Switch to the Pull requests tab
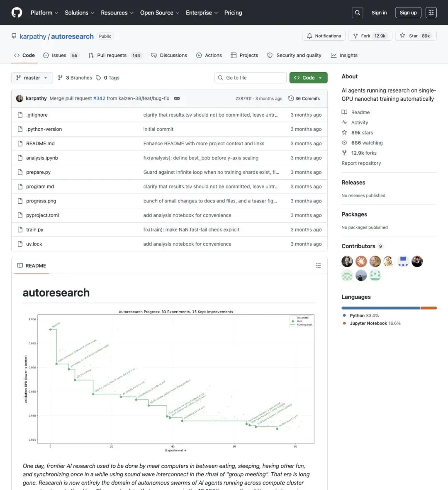448x490 pixels. coord(115,55)
